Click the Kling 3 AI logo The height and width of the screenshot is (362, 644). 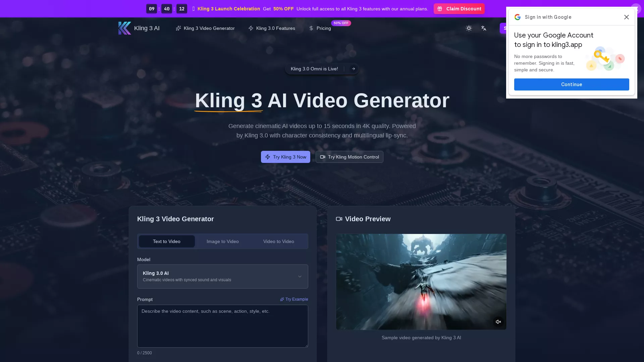click(124, 28)
